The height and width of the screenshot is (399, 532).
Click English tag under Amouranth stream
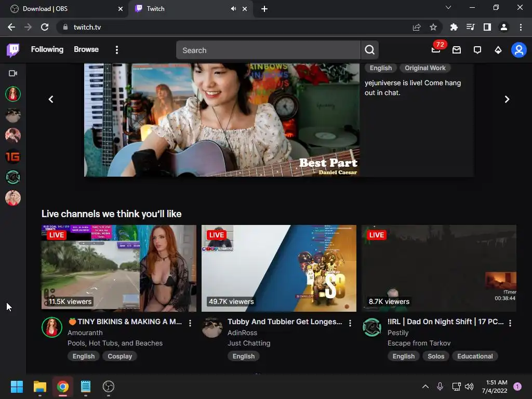(x=84, y=356)
